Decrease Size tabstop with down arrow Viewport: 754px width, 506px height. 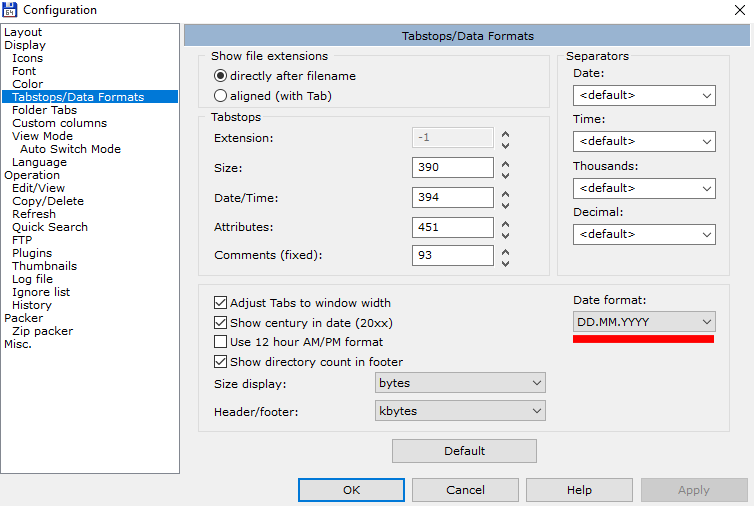[x=505, y=176]
